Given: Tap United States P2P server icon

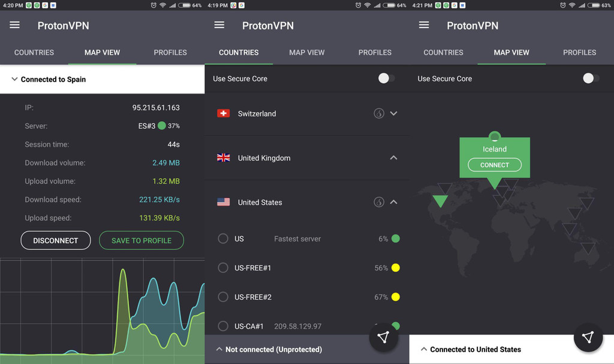Looking at the screenshot, I should coord(379,201).
